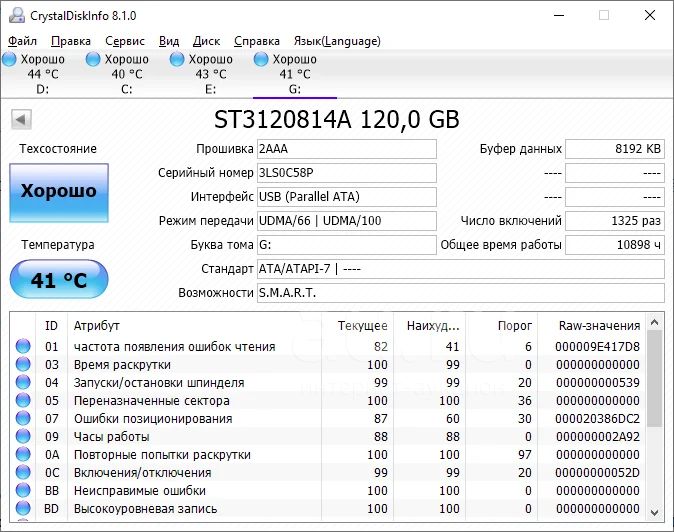Select row 'Ошибки позиционирования'
674x532 pixels.
[328, 419]
